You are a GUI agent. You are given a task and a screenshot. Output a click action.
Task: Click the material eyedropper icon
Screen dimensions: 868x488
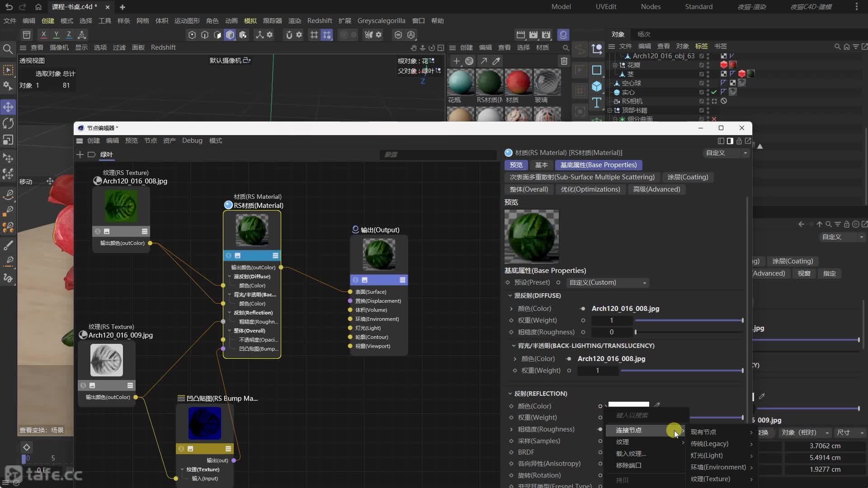[x=496, y=61]
